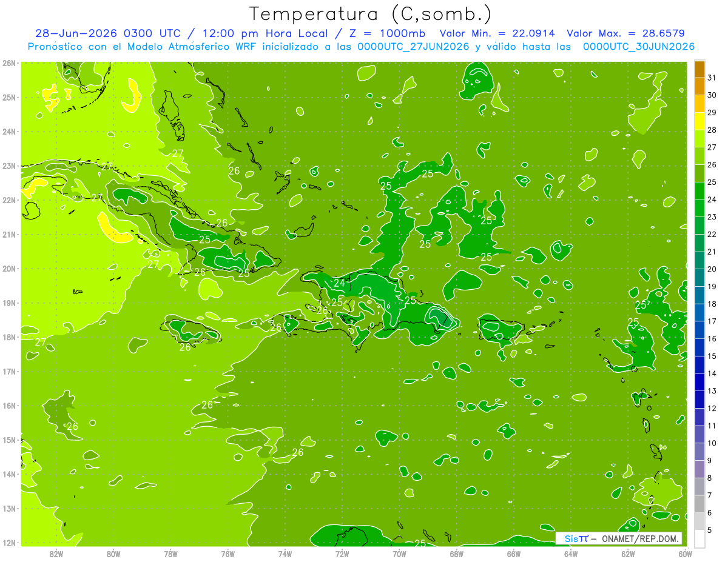The image size is (728, 562).
Task: Click the blue legend swatch between 15 and 16
Action: click(699, 347)
